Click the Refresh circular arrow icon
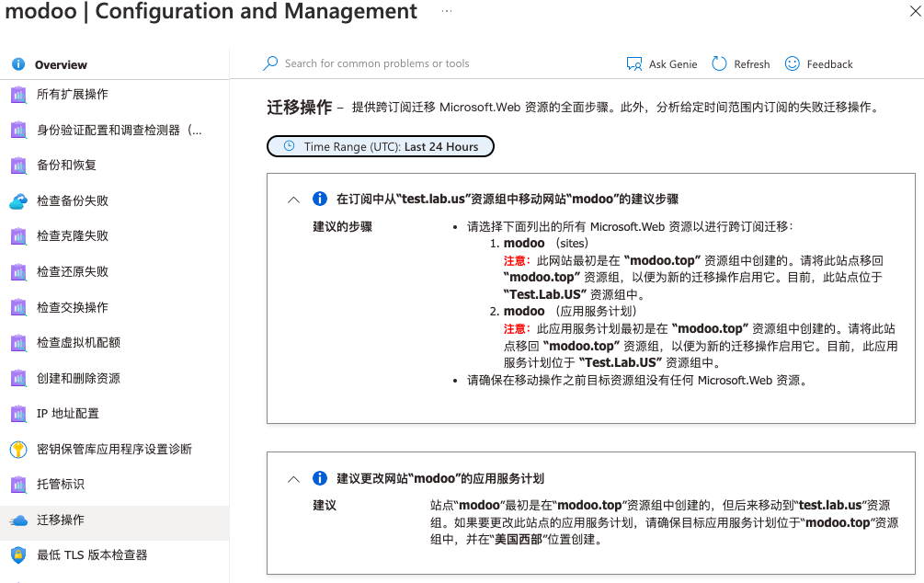924x583 pixels. 719,63
